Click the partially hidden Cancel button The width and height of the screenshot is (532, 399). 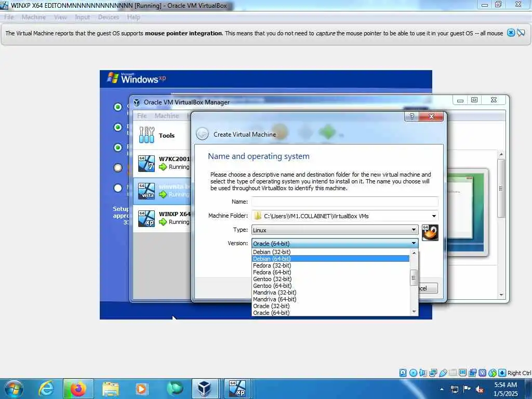click(x=428, y=288)
